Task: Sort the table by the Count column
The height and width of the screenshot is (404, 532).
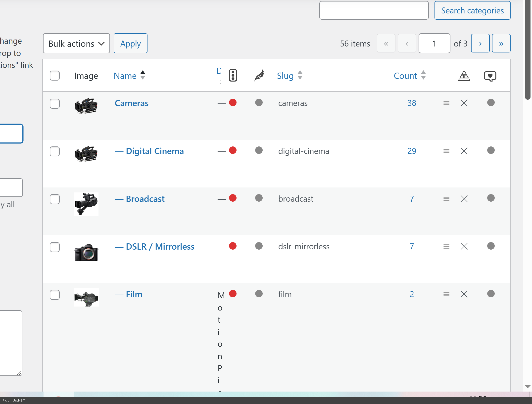Action: coord(405,76)
